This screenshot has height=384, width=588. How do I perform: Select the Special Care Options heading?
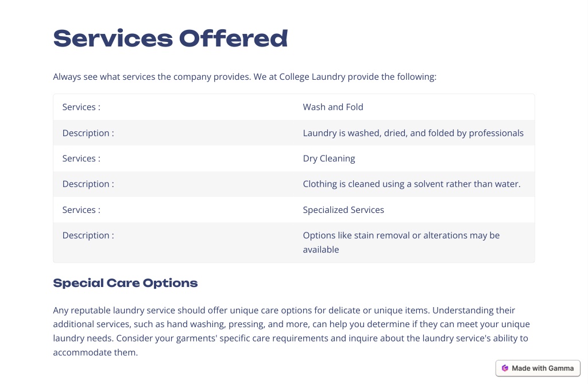[x=125, y=283]
